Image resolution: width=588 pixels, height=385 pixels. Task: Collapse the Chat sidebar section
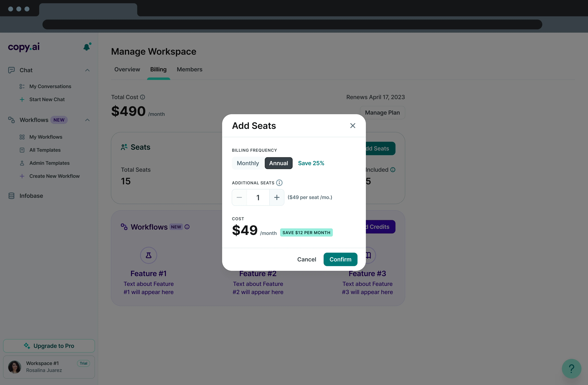click(87, 70)
